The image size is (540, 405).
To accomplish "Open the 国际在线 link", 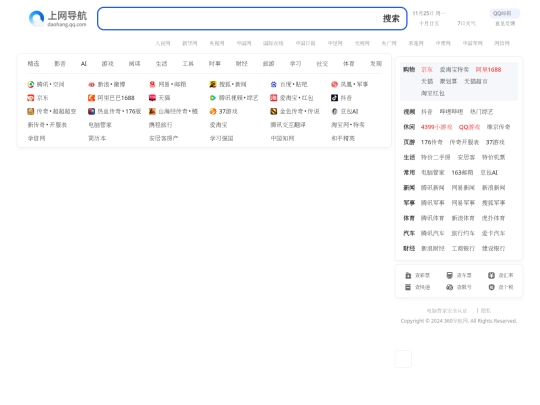I will (273, 43).
